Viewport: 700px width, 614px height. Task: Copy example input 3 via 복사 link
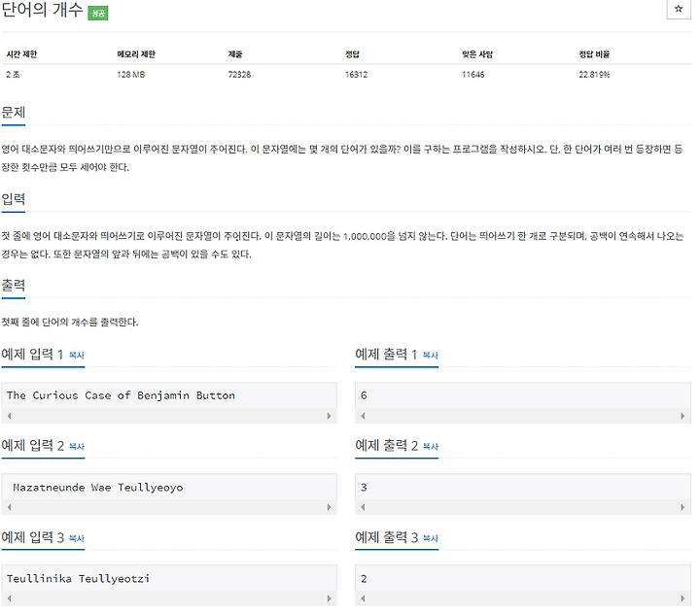(x=77, y=538)
